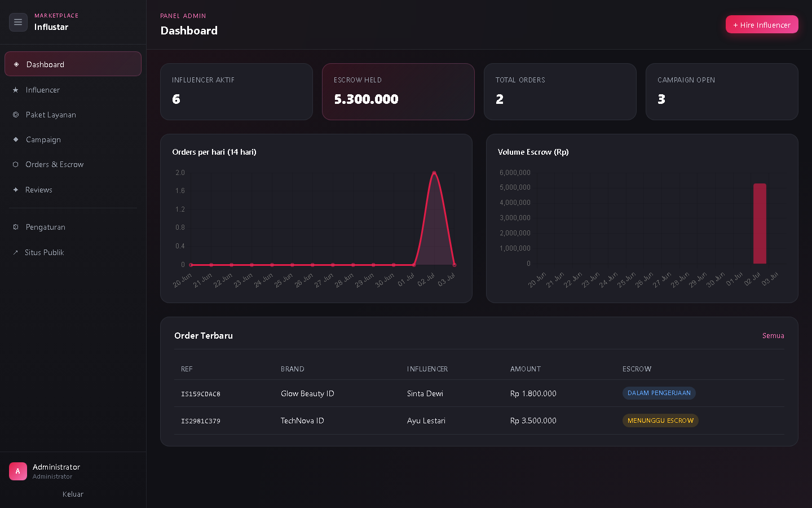Go to the Influencer page
This screenshot has height=508, width=812.
tap(73, 90)
